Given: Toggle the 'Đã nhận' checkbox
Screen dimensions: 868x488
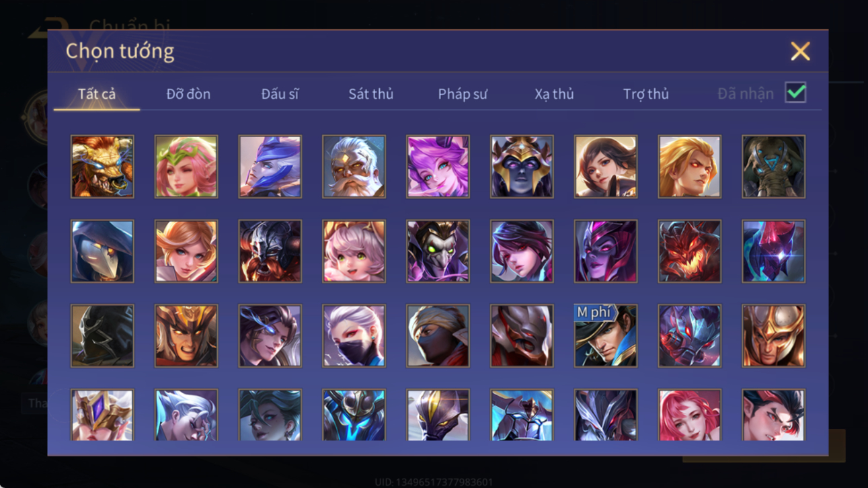Looking at the screenshot, I should click(x=795, y=93).
